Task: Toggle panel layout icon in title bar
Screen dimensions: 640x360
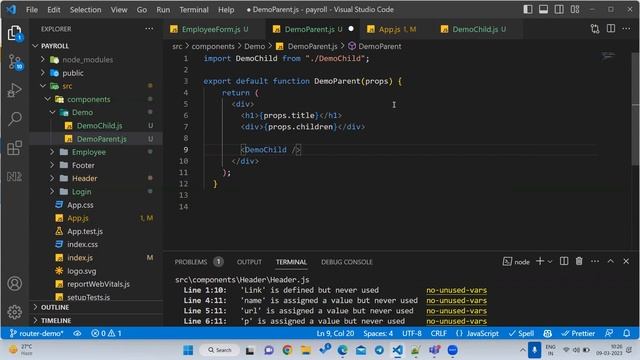Action: tap(543, 9)
